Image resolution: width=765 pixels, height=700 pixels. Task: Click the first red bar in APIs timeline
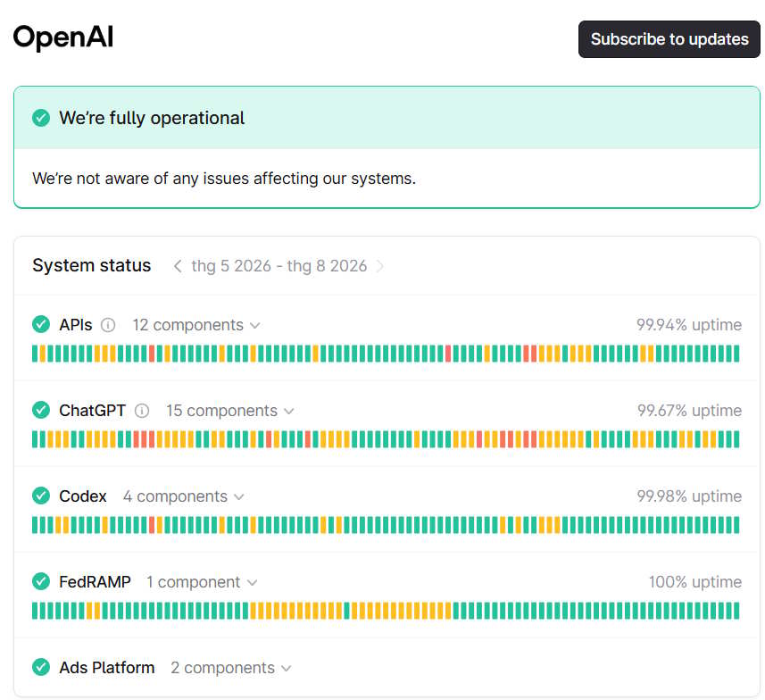point(152,354)
